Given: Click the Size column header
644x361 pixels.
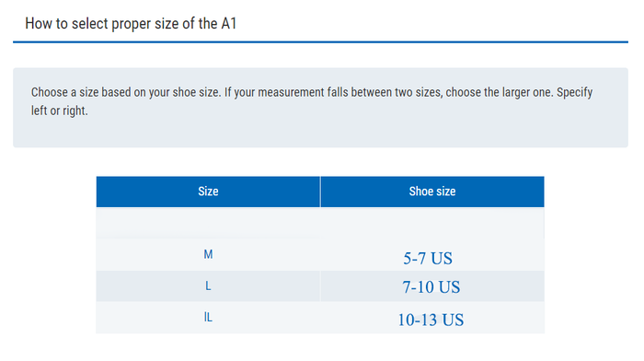Looking at the screenshot, I should (208, 192).
